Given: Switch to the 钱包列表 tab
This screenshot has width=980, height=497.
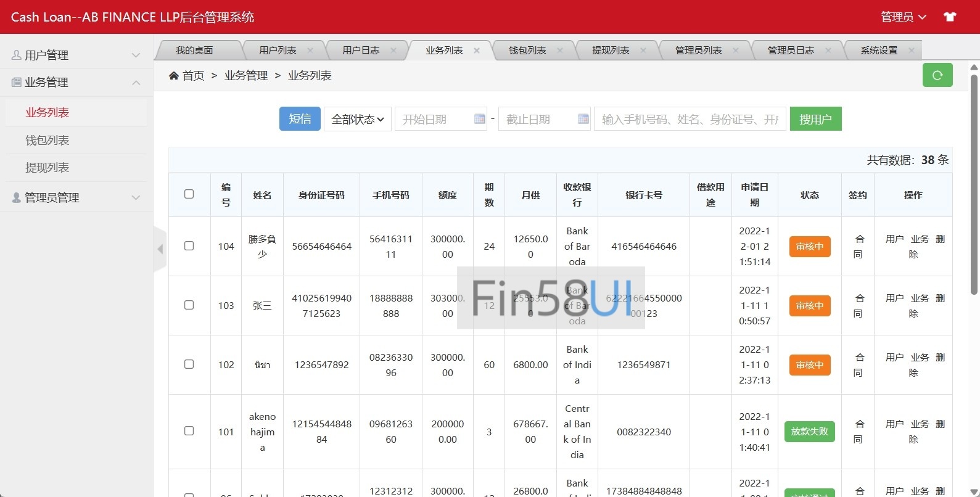Looking at the screenshot, I should point(527,51).
